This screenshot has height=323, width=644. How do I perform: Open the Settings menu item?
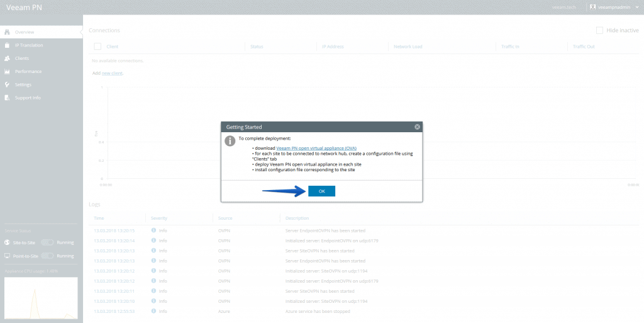pos(23,84)
